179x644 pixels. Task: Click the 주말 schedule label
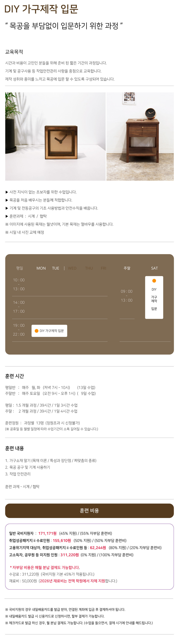[127, 268]
